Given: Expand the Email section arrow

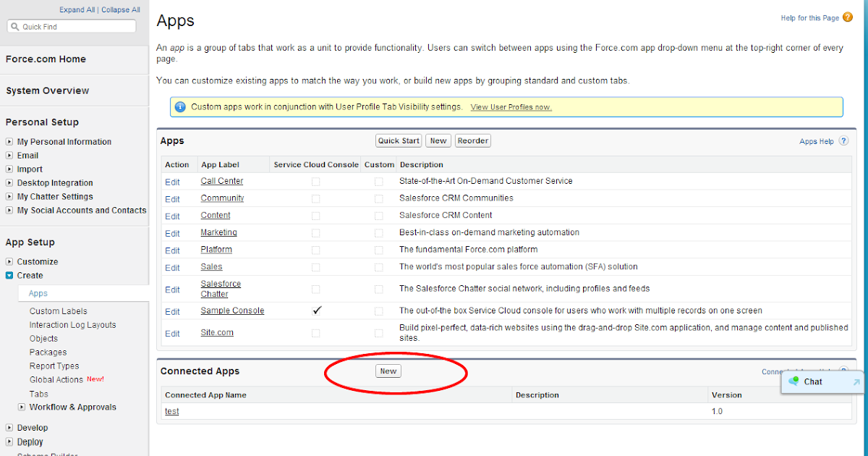Looking at the screenshot, I should click(9, 156).
